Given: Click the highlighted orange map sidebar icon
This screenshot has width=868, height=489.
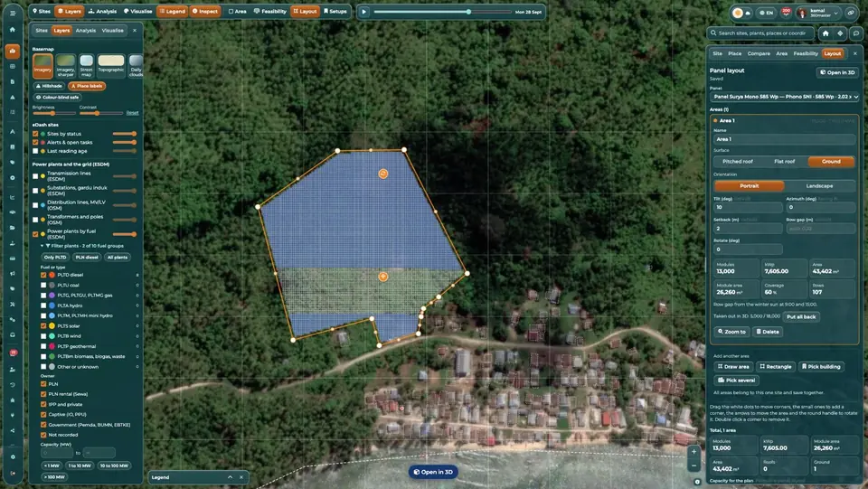Looking at the screenshot, I should pos(12,51).
